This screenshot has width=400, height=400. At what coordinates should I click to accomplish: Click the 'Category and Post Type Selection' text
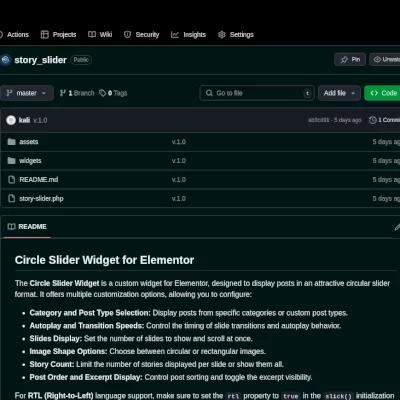tap(90, 313)
